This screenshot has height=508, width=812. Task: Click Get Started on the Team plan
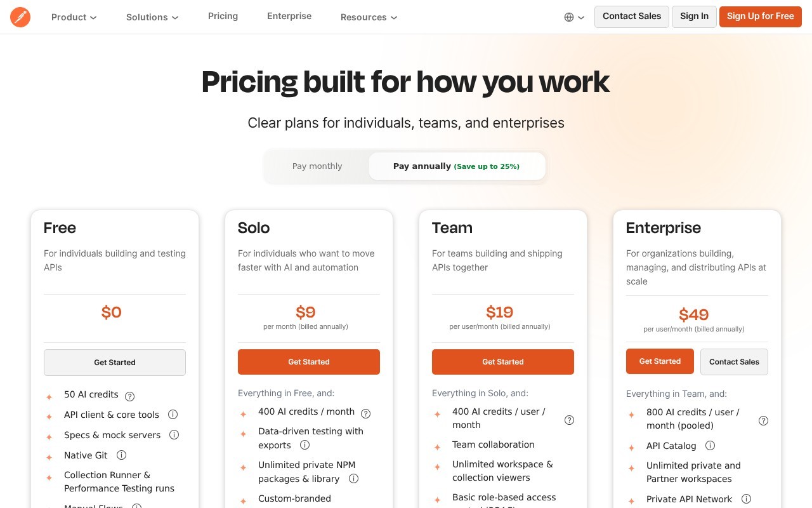coord(503,362)
